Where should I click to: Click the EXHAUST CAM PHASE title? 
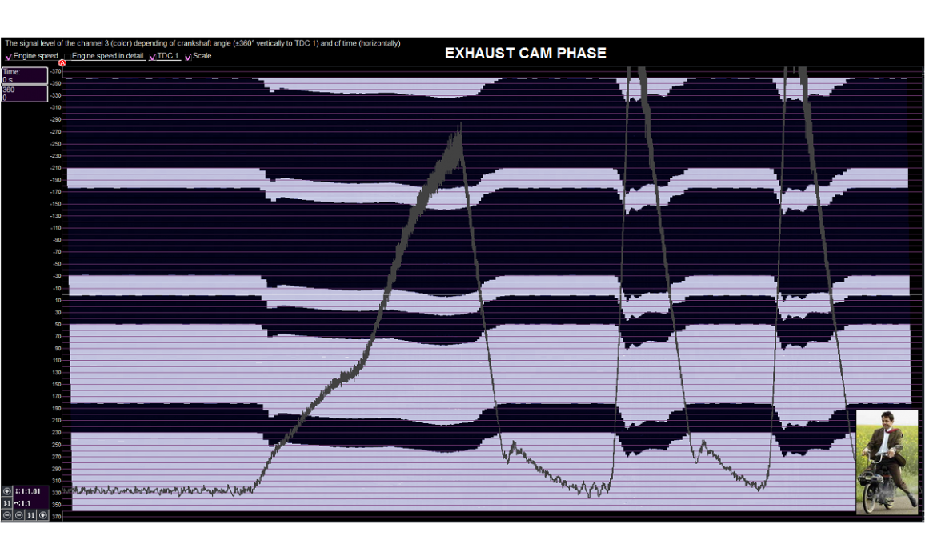[x=525, y=54]
